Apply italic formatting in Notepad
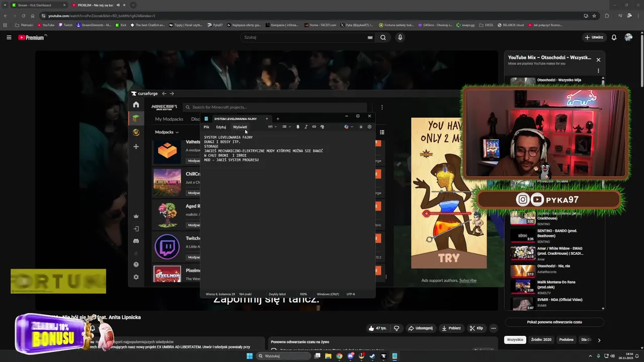Image resolution: width=644 pixels, height=362 pixels. 306,127
